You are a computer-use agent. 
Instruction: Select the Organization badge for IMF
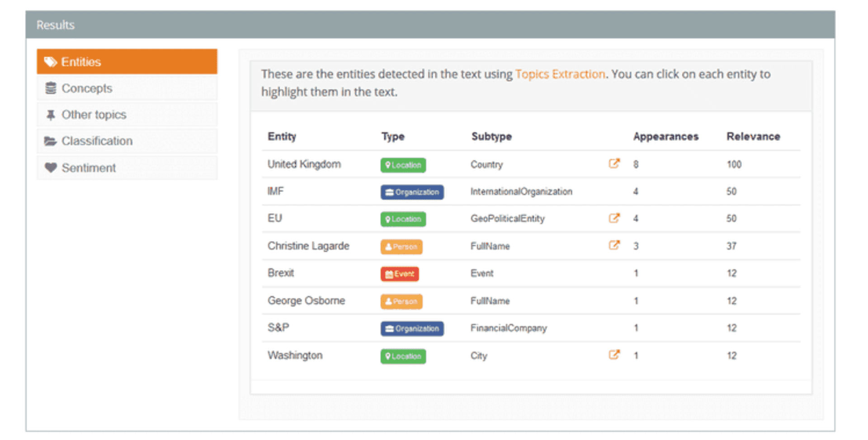click(x=412, y=192)
